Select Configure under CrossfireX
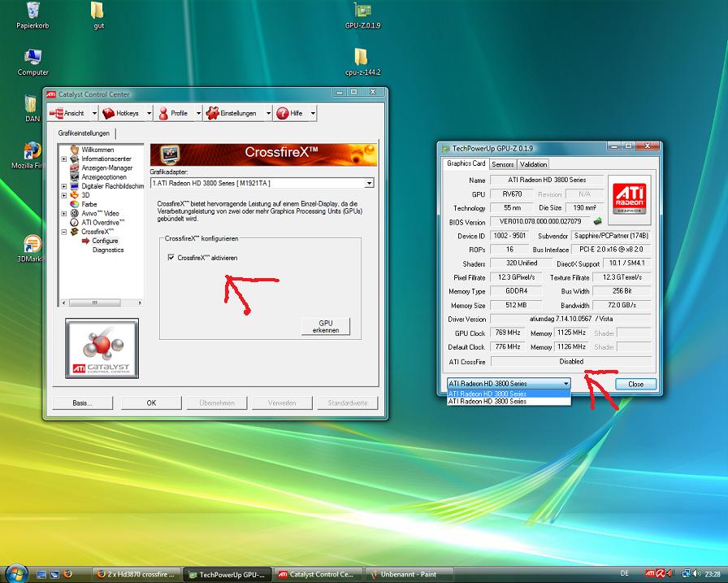The image size is (728, 583). [105, 241]
